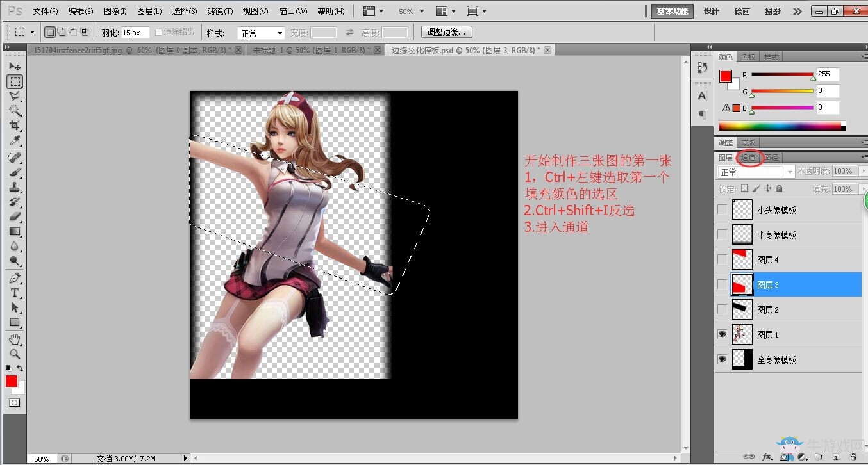Image resolution: width=868 pixels, height=465 pixels.
Task: Open the 色板 swatches tab
Action: coord(748,57)
